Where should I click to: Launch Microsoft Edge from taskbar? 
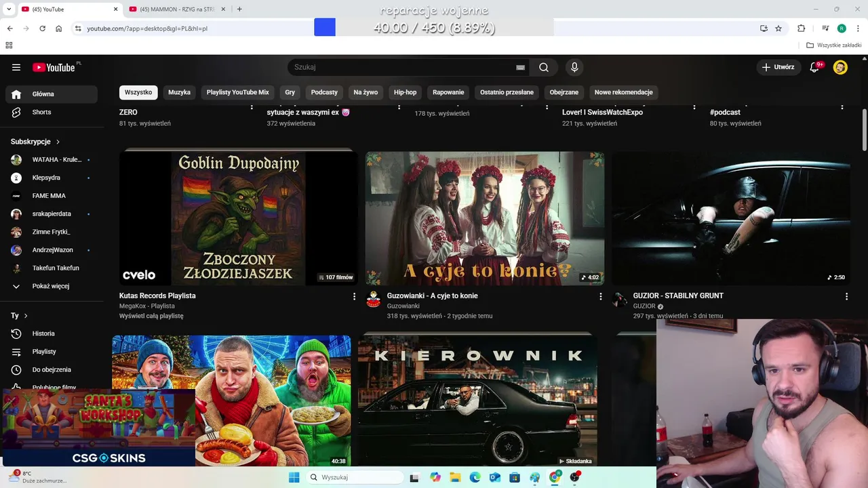(475, 477)
